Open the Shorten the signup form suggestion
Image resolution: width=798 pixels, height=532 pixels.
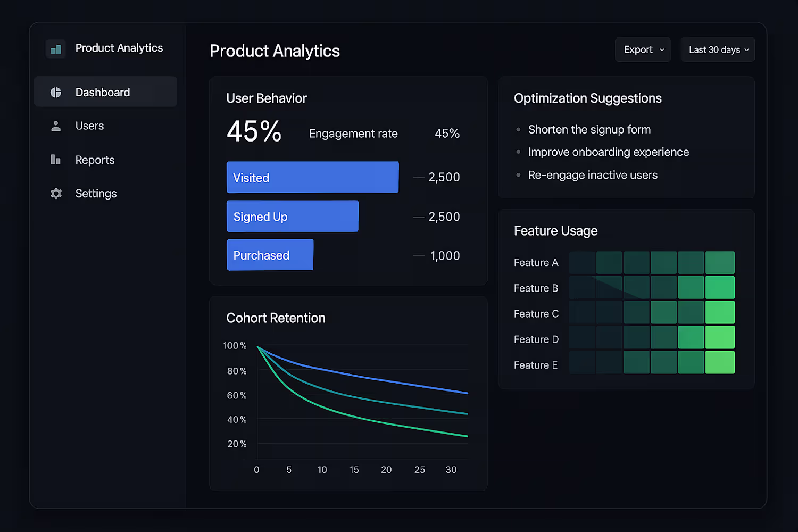[x=589, y=130]
